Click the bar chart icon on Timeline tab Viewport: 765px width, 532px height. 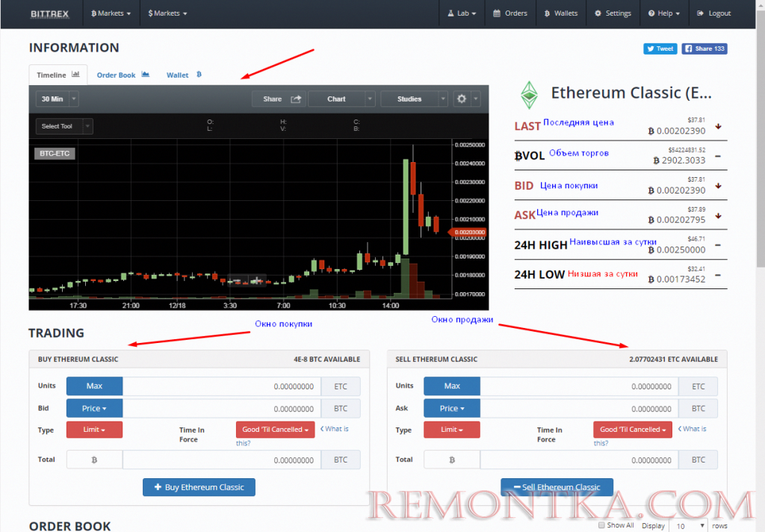coord(75,74)
